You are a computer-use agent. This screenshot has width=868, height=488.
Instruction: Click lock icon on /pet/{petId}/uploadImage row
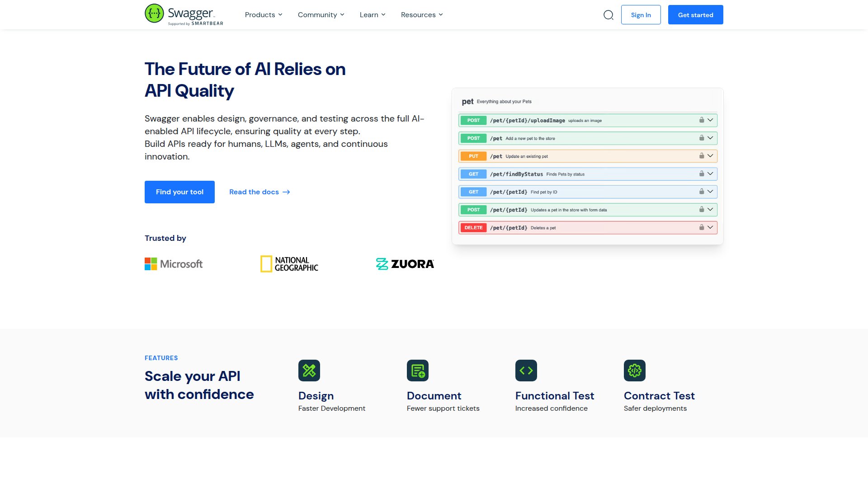click(702, 120)
